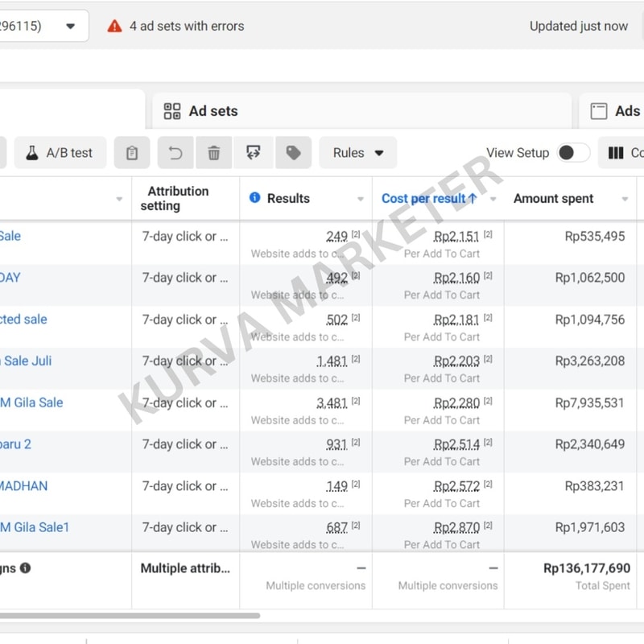Click the export/share arrows icon
Screen dimensions: 644x644
[x=253, y=153]
